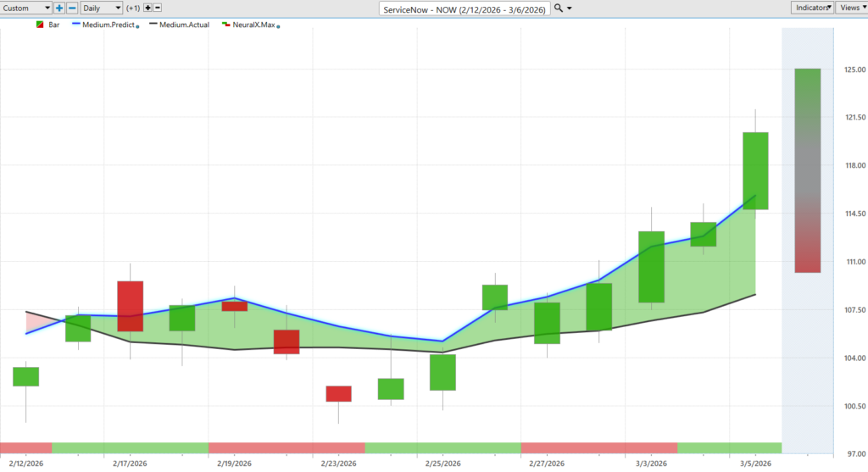Click the 2/25/2026 date axis label
The height and width of the screenshot is (472, 868).
[442, 464]
